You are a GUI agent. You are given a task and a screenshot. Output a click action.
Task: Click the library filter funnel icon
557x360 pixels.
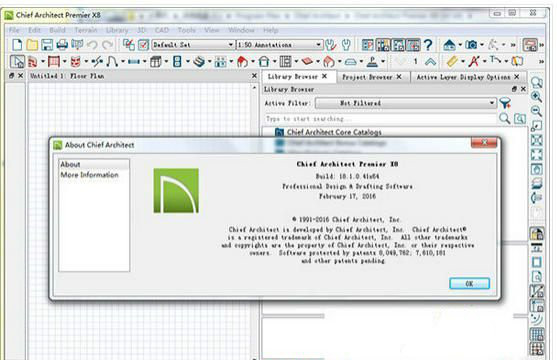(505, 103)
